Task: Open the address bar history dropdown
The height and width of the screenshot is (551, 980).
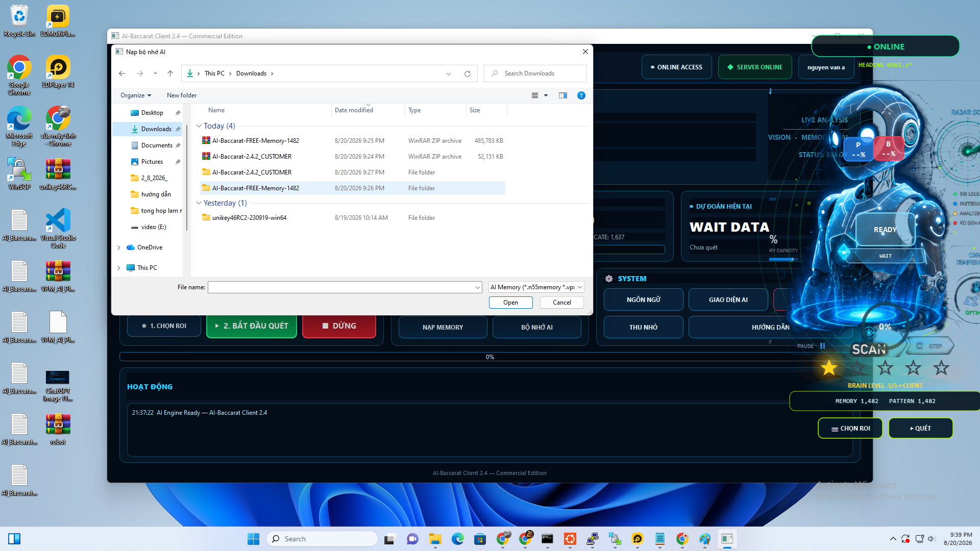Action: pyautogui.click(x=449, y=73)
